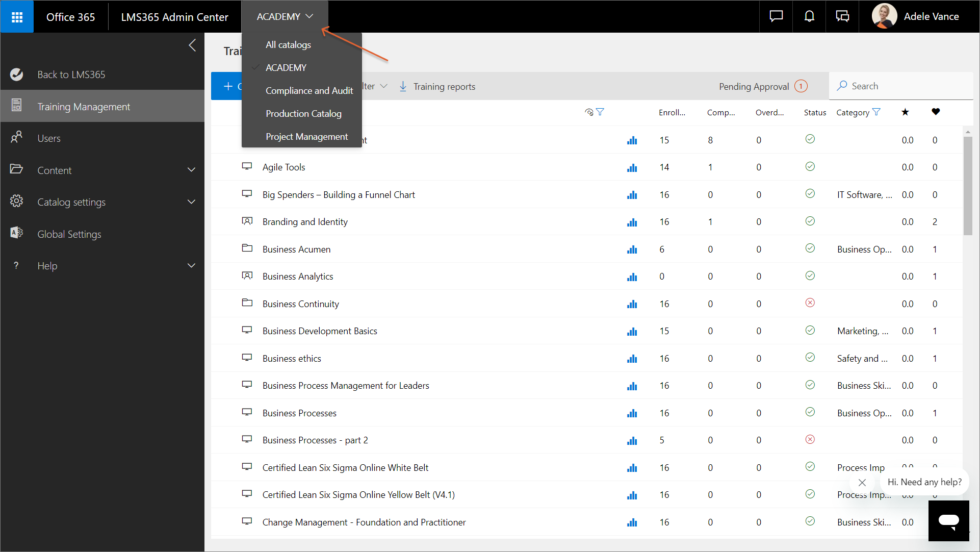This screenshot has height=552, width=980.
Task: Click the download icon for Training reports
Action: pyautogui.click(x=403, y=86)
